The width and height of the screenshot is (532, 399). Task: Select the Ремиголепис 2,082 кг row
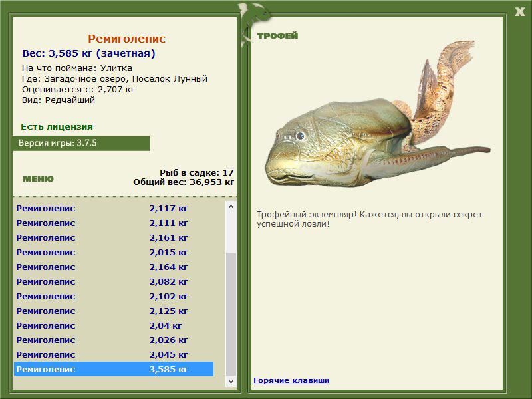[114, 281]
